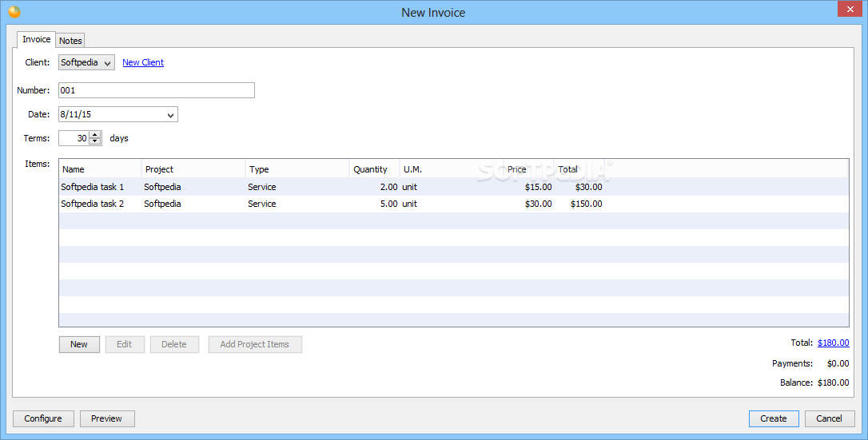868x440 pixels.
Task: Click the $15.00 price cell
Action: pyautogui.click(x=538, y=187)
